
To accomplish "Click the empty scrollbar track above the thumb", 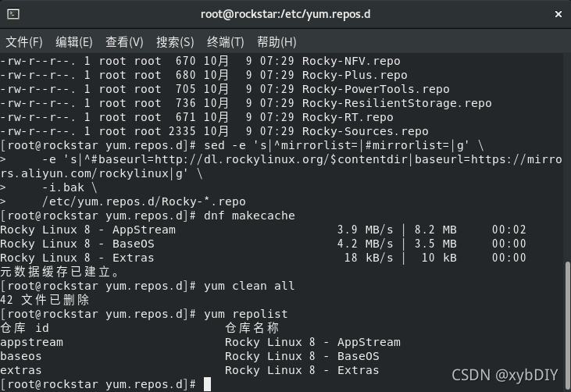I will pyautogui.click(x=566, y=156).
